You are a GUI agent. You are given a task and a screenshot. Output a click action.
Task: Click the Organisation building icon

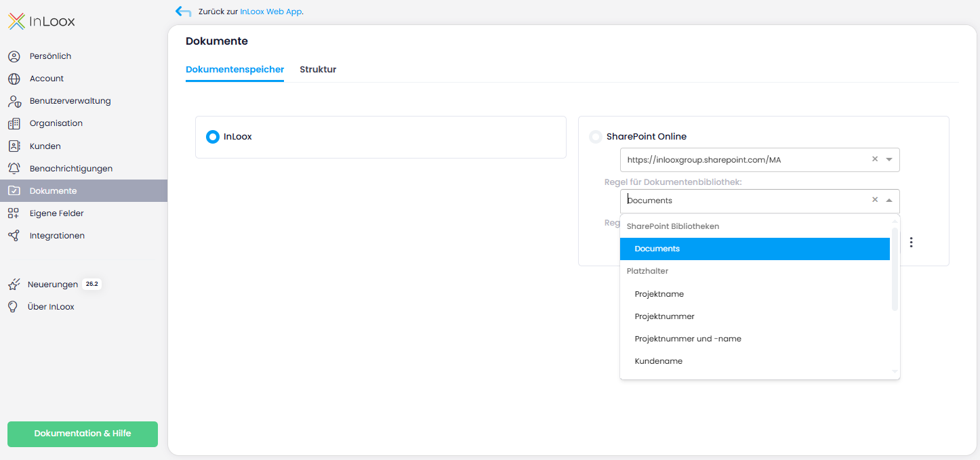tap(14, 123)
